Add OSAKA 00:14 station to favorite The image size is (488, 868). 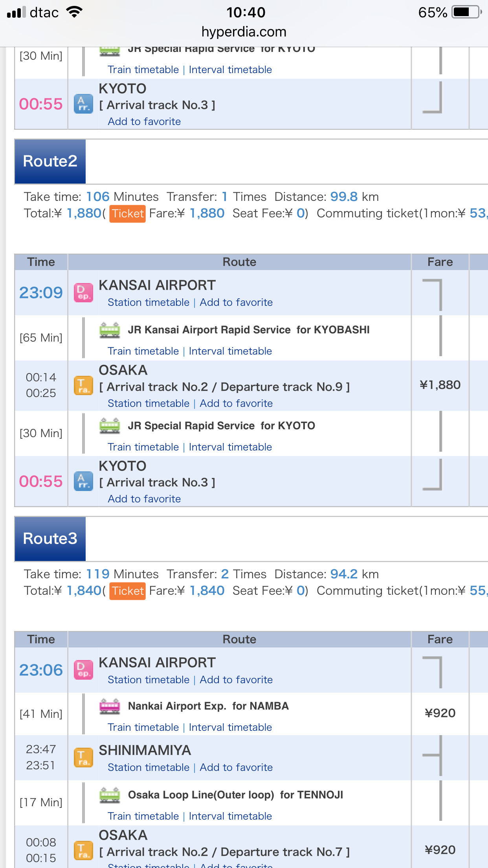pyautogui.click(x=236, y=403)
